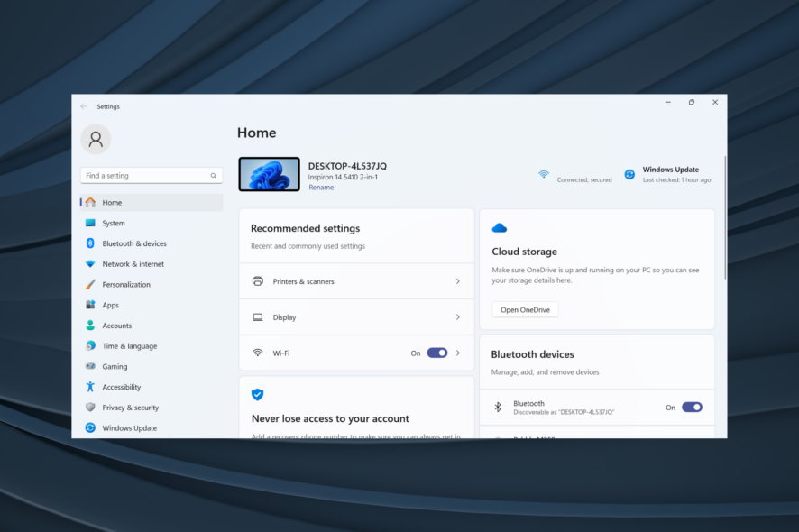Open Display settings via its chevron
This screenshot has width=799, height=532.
click(x=458, y=317)
